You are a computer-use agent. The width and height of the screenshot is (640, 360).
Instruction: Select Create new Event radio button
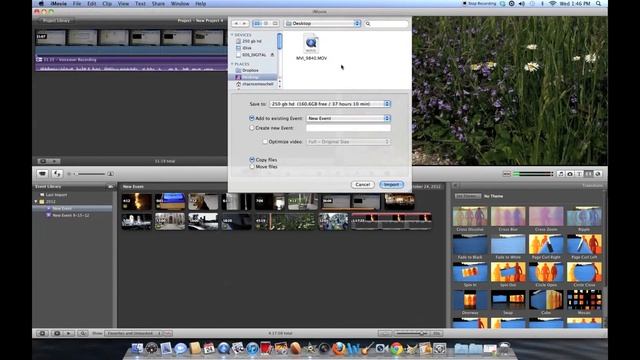(x=252, y=128)
